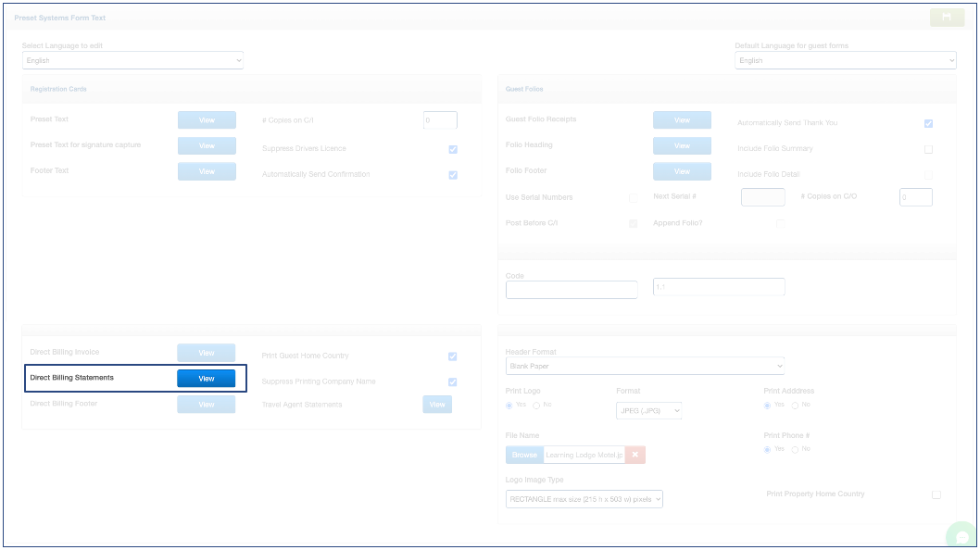Click the # Copies on C/I field
Image resolution: width=980 pixels, height=550 pixels.
(x=440, y=120)
